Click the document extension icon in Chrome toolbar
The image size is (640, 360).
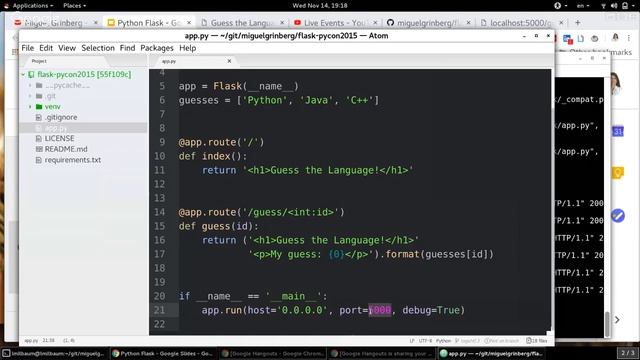[581, 38]
